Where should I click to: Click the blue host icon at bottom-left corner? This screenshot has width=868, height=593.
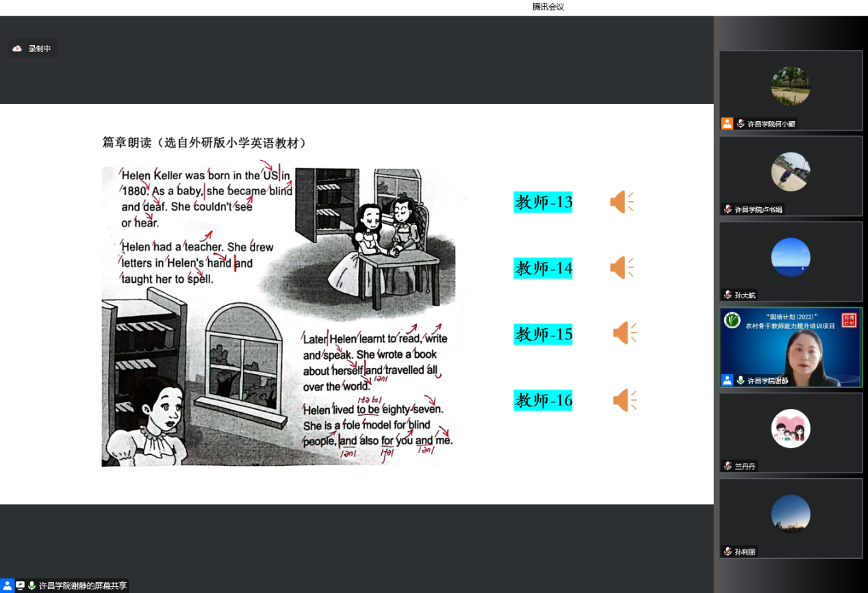coord(7,585)
